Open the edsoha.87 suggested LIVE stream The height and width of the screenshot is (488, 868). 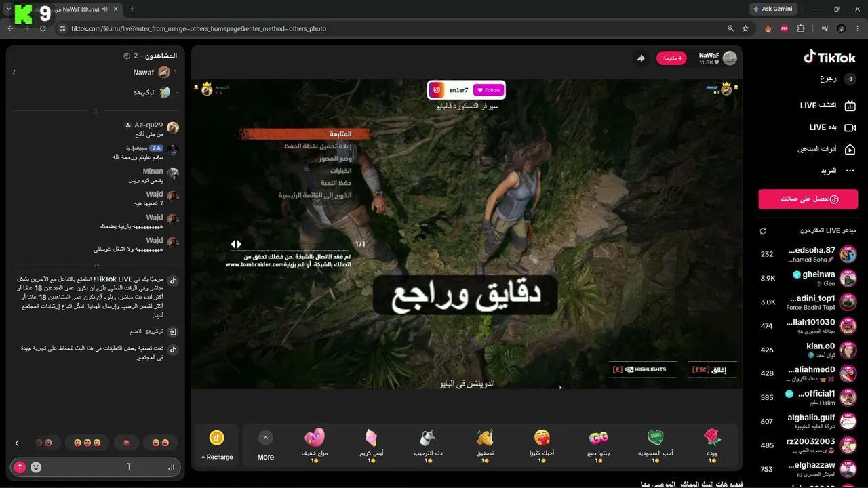coord(808,254)
